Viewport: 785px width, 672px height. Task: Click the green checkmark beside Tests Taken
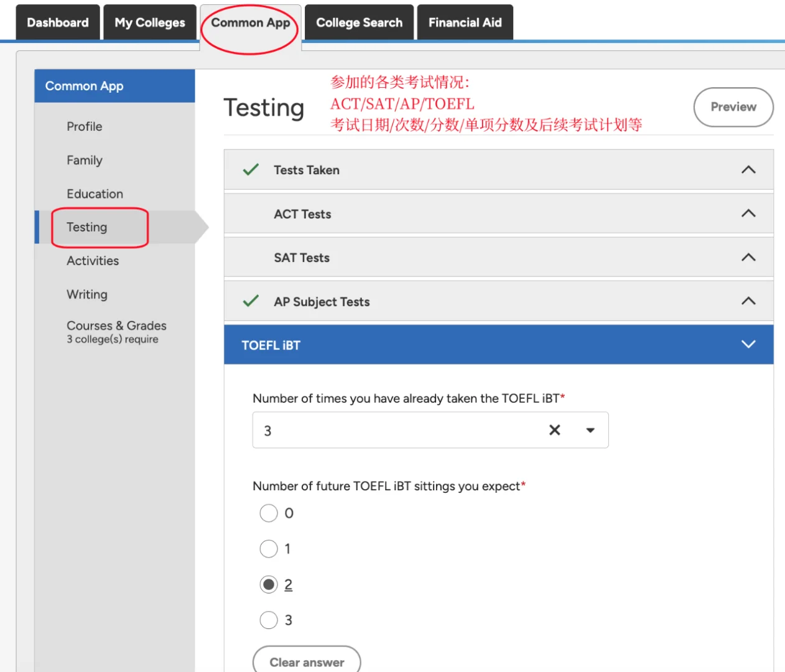(x=249, y=169)
